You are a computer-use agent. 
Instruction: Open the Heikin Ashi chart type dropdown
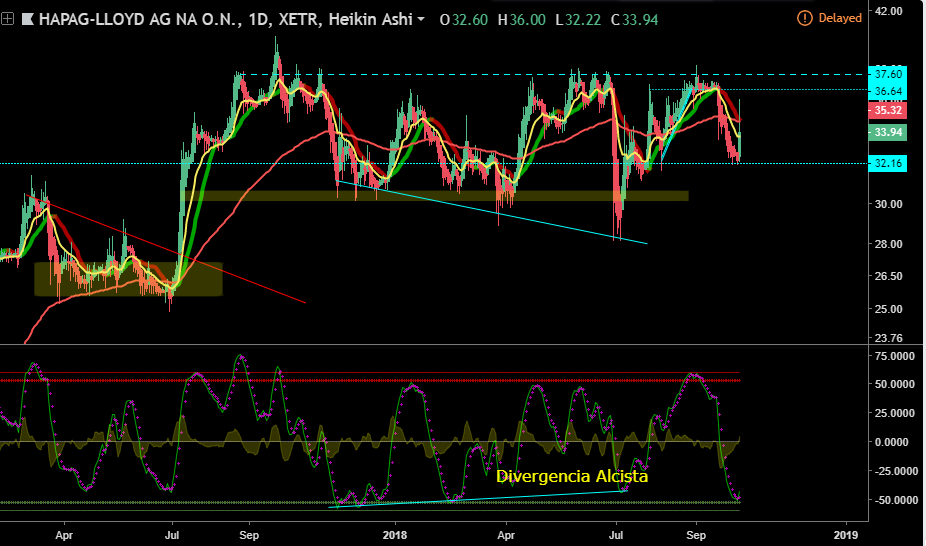(x=420, y=19)
